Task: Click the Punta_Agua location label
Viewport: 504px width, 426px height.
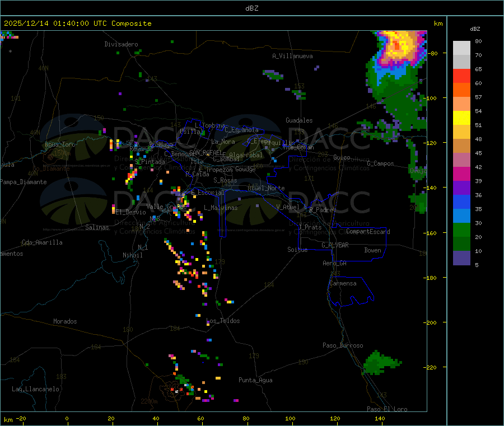Action: (255, 380)
